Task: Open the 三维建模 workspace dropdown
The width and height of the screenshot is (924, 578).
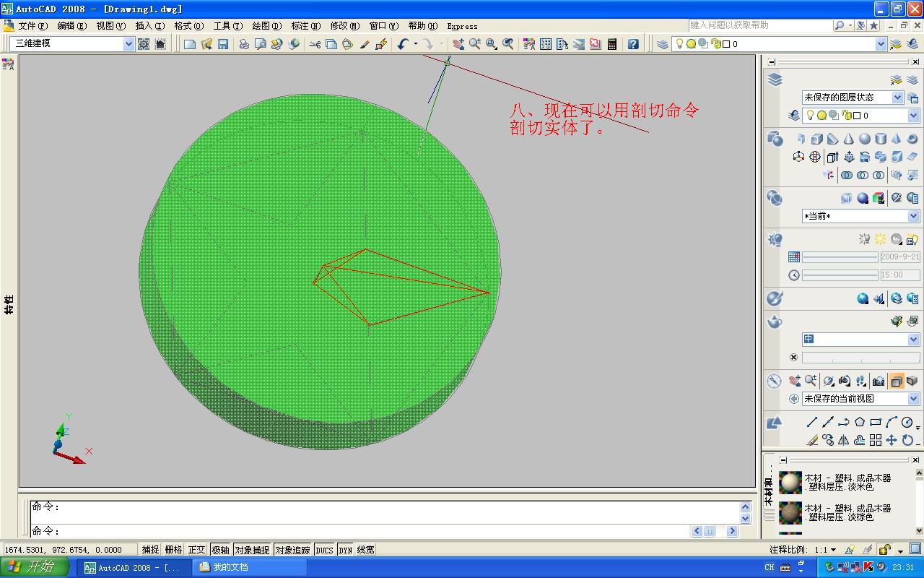Action: coord(128,44)
